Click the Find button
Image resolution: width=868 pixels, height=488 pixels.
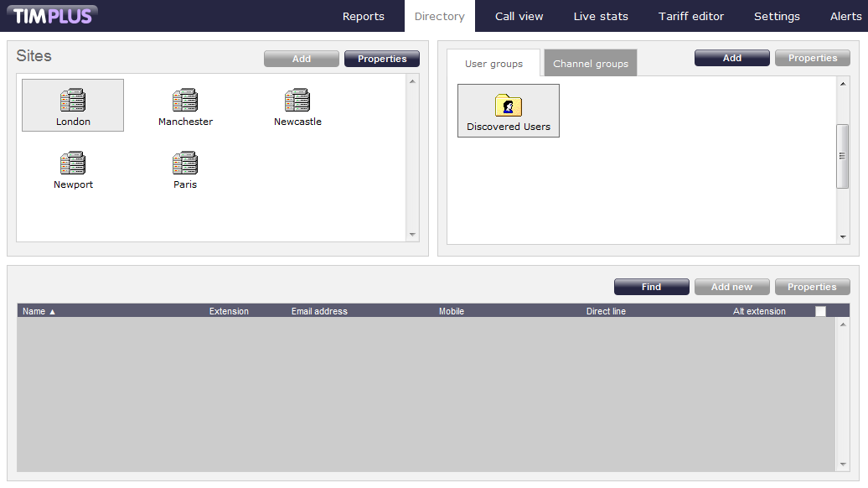(651, 287)
